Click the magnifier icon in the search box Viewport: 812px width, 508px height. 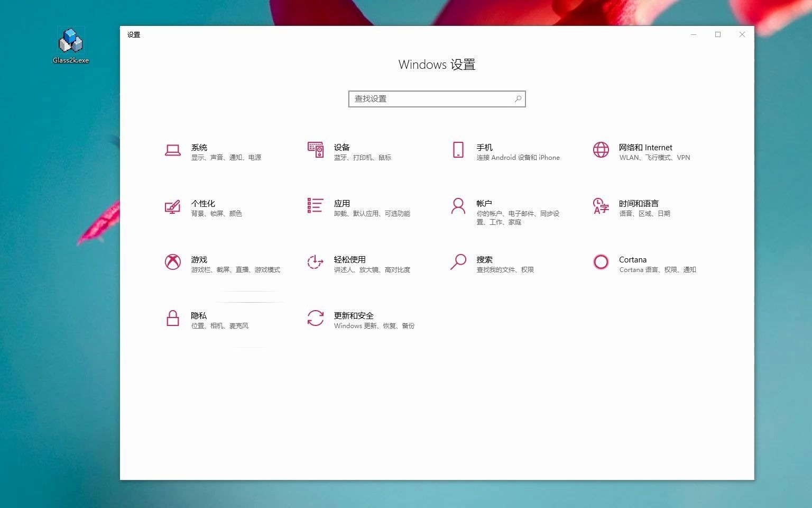coord(518,99)
